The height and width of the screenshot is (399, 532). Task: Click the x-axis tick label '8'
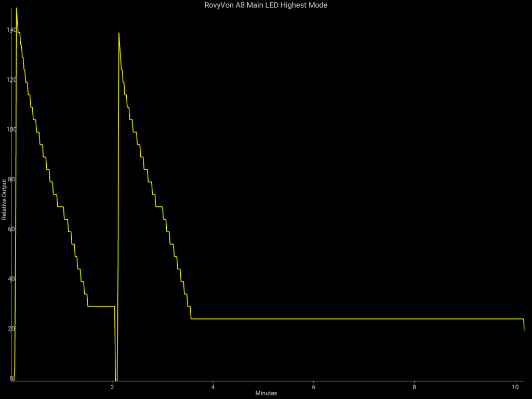click(x=414, y=387)
